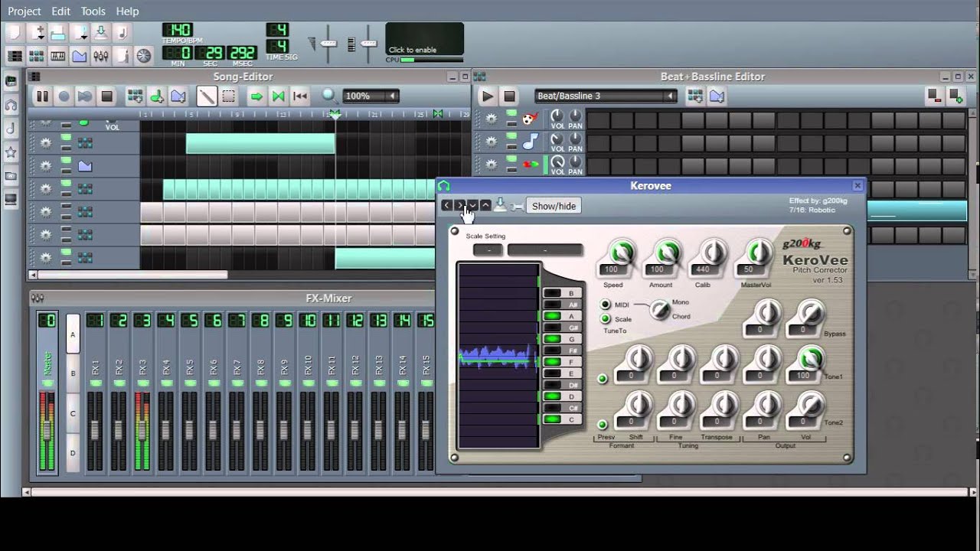The width and height of the screenshot is (980, 551).
Task: Click the oscilloscope Click to enable display
Action: tap(424, 39)
